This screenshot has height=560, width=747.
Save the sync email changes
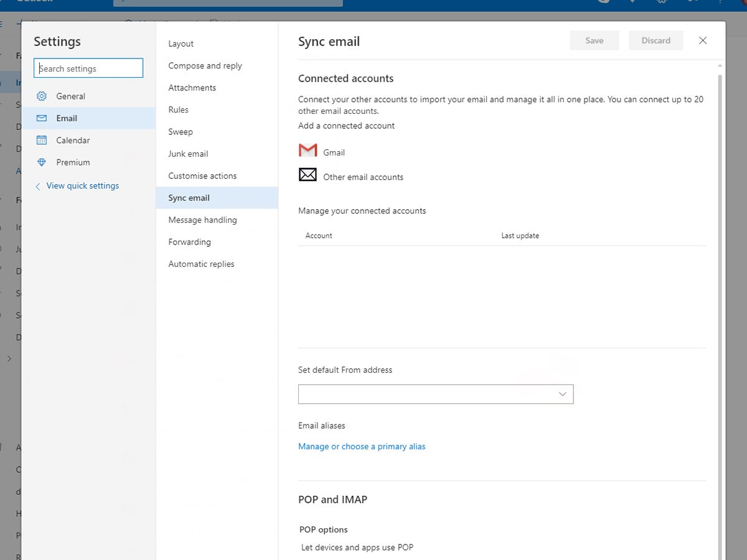coord(594,40)
